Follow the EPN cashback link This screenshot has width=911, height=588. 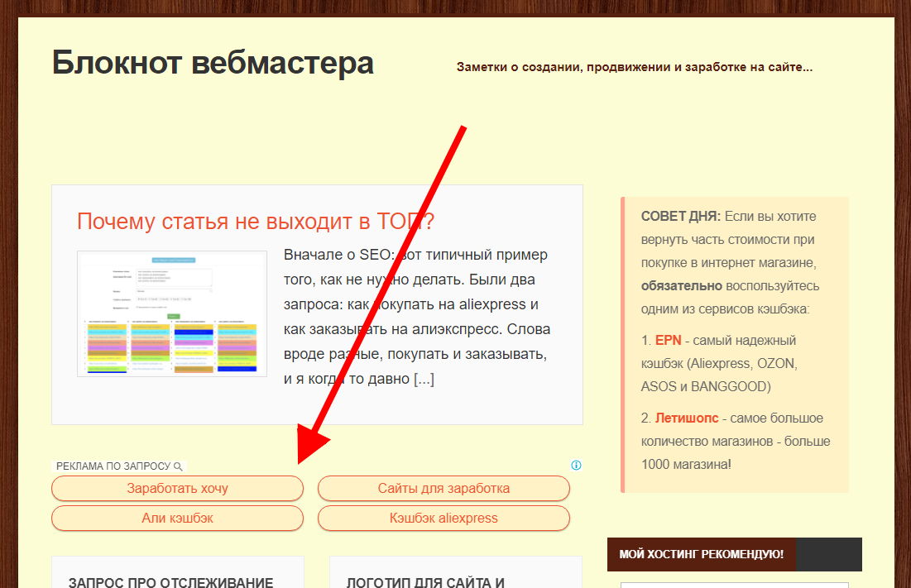click(668, 340)
